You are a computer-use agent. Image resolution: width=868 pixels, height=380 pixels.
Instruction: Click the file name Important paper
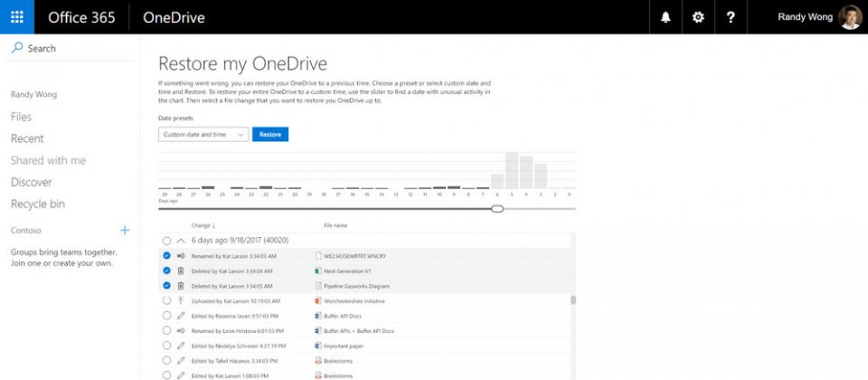pyautogui.click(x=344, y=347)
